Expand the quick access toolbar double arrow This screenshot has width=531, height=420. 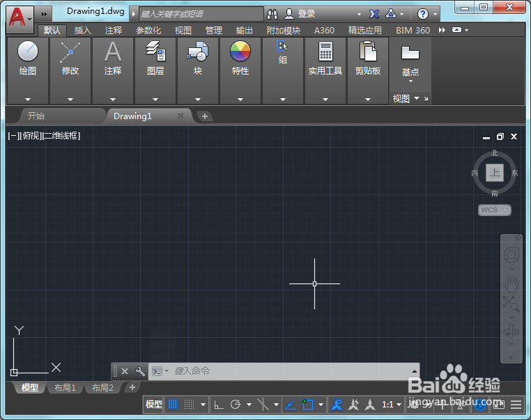click(44, 14)
